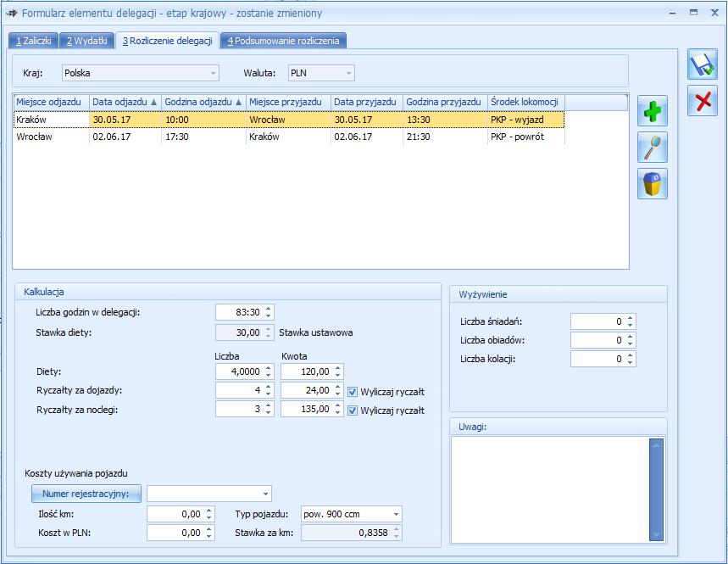
Task: Click the Diety Kwota spinner arrows
Action: pos(338,371)
